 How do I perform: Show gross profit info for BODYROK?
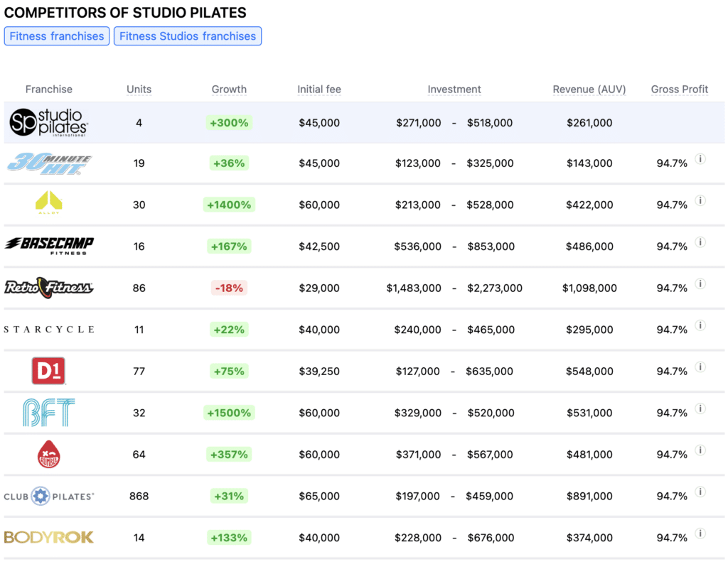700,533
